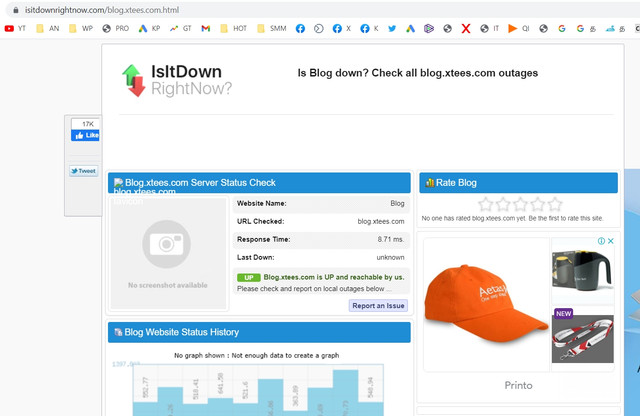Open the PRO globe bookmark
This screenshot has height=416, width=640.
(116, 29)
